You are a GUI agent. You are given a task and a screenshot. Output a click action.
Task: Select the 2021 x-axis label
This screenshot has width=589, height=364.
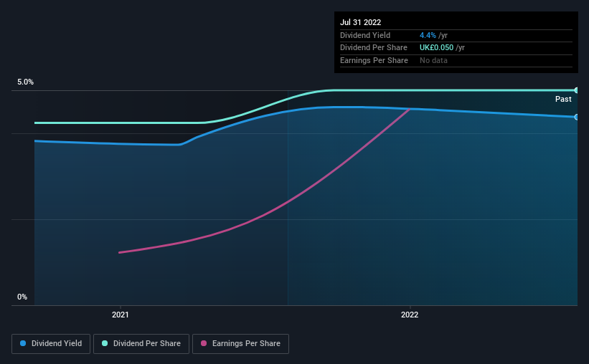tap(121, 315)
